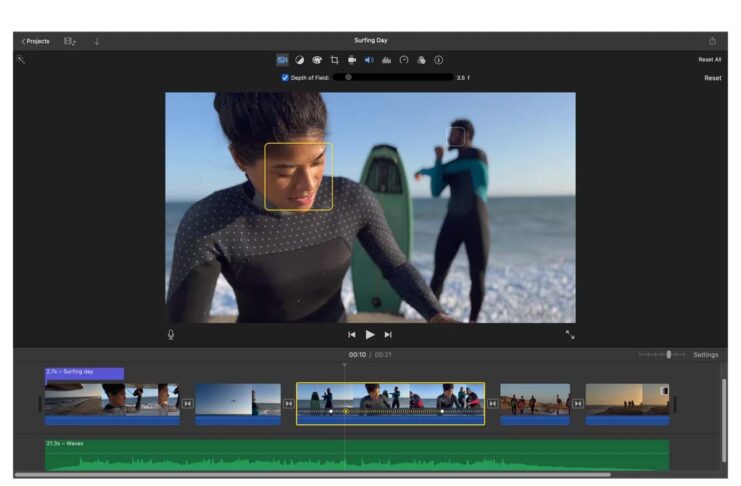Open the Volume speaker tool
The image size is (741, 486).
pos(369,60)
